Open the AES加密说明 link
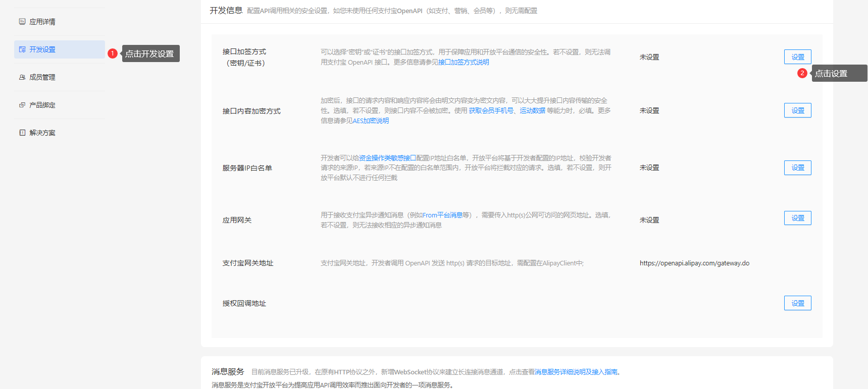Viewport: 868px width, 389px height. pos(371,121)
